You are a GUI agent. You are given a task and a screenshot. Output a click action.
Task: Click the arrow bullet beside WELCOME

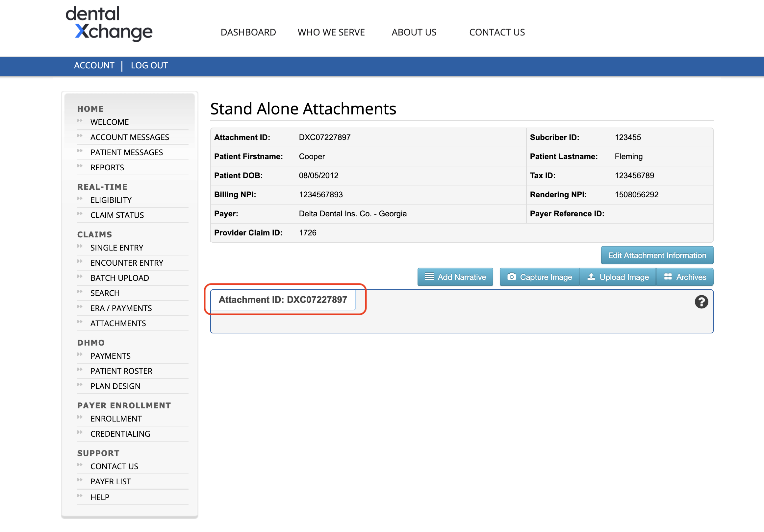[80, 121]
